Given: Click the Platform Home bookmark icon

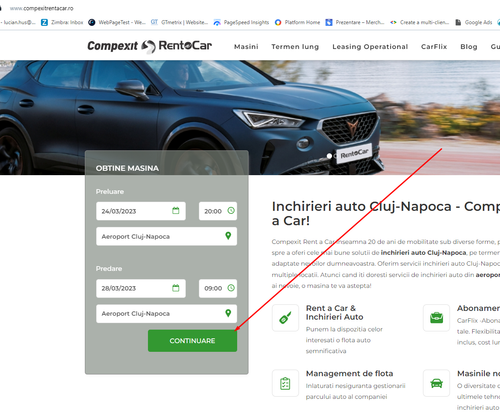Looking at the screenshot, I should point(278,22).
